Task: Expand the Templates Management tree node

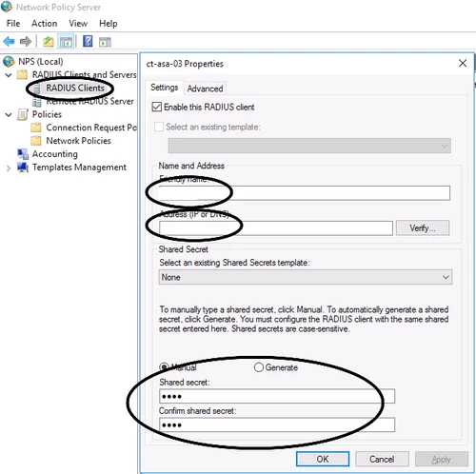Action: [x=9, y=168]
